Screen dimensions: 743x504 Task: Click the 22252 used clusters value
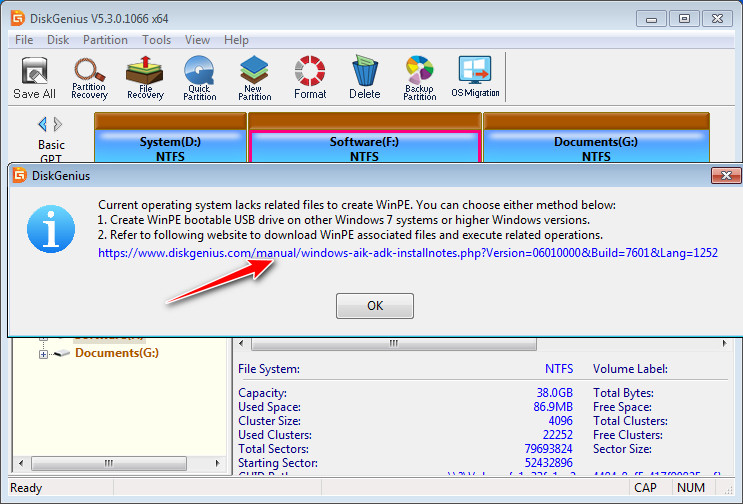[x=558, y=435]
